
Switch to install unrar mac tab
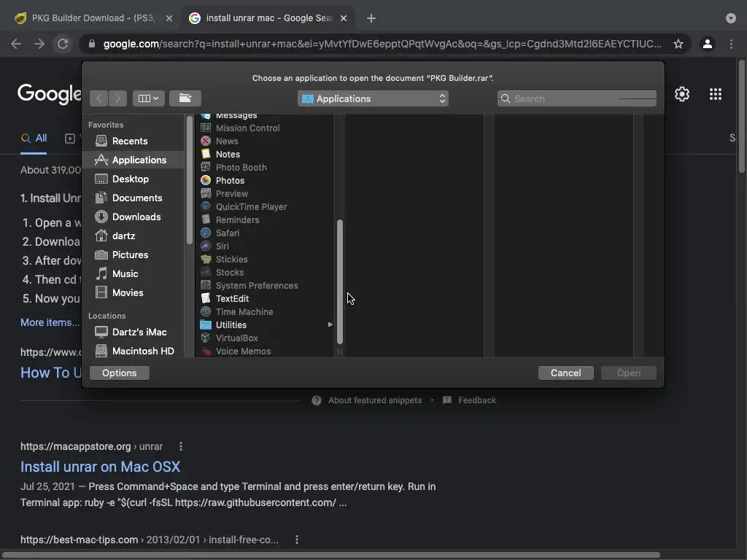[269, 18]
